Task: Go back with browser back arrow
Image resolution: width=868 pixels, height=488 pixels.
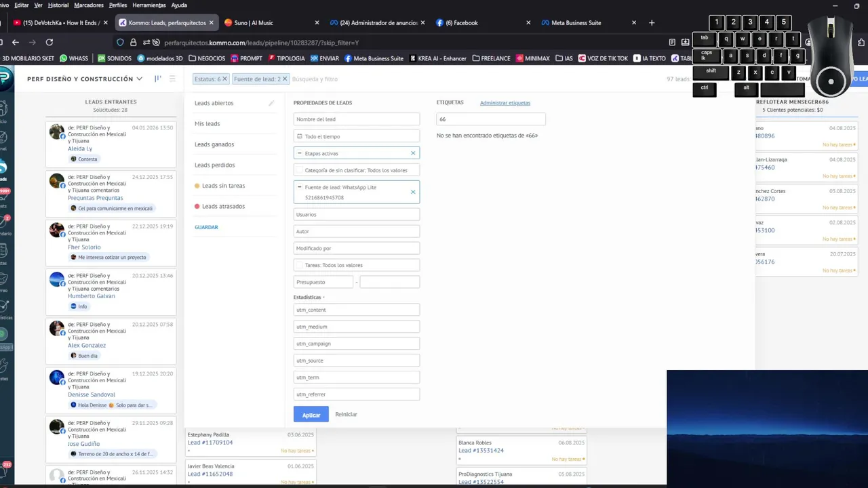Action: click(x=15, y=42)
